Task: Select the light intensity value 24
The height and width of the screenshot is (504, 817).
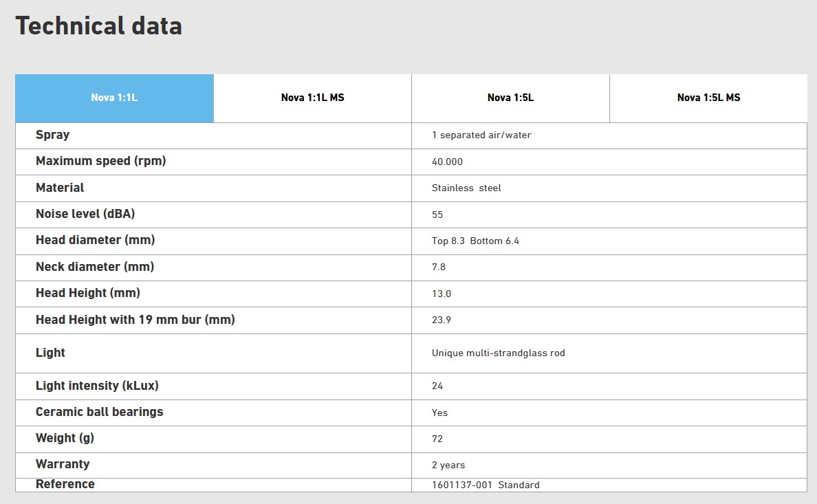Action: (x=437, y=386)
